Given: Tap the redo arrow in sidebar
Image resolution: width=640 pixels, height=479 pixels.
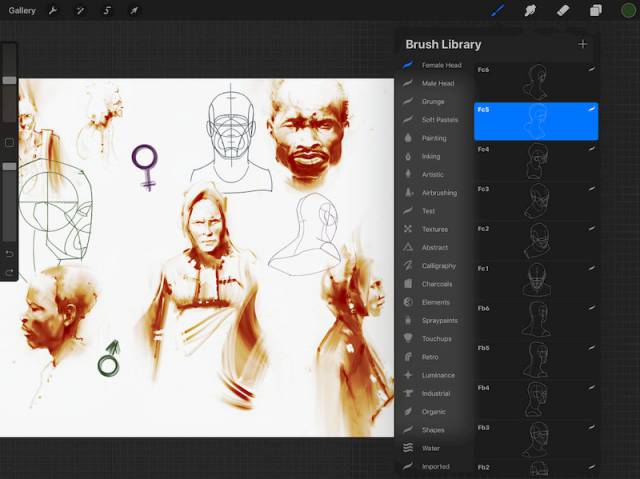Looking at the screenshot, I should click(x=9, y=272).
